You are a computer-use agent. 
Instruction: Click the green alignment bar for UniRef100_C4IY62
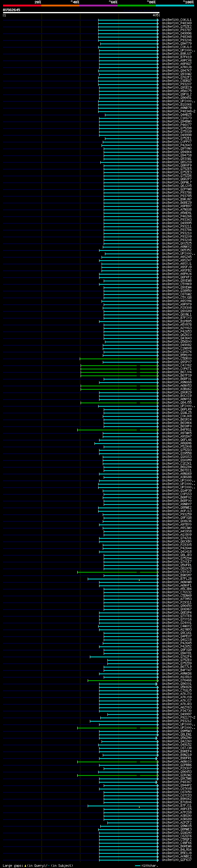click(x=119, y=365)
